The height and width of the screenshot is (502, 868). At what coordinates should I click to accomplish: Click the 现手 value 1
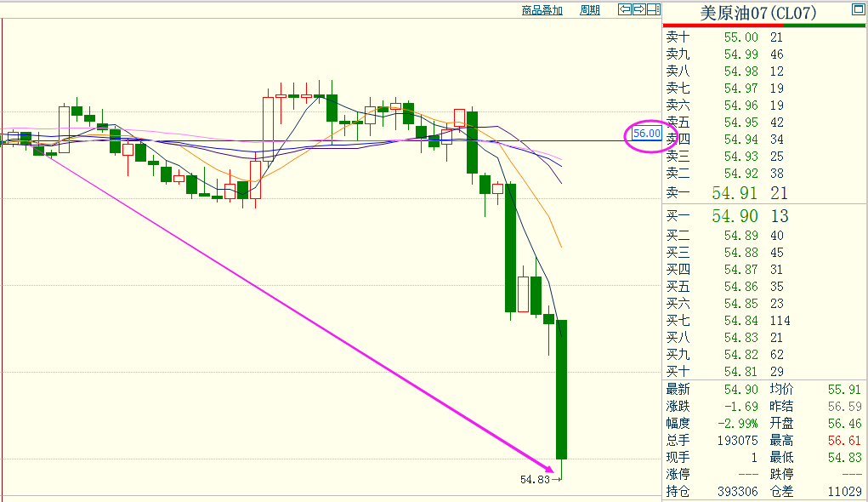[x=755, y=458]
